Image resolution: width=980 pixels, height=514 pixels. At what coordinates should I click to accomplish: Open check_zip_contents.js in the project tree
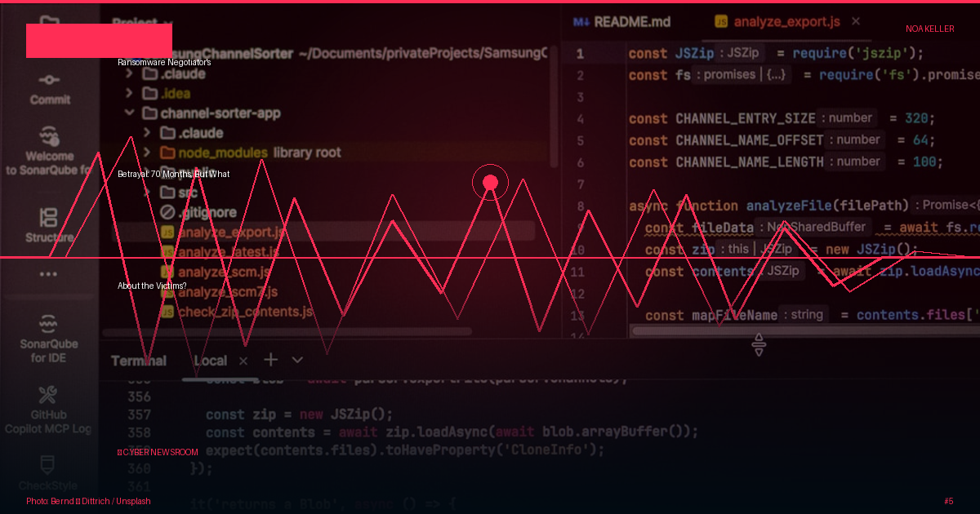point(237,312)
